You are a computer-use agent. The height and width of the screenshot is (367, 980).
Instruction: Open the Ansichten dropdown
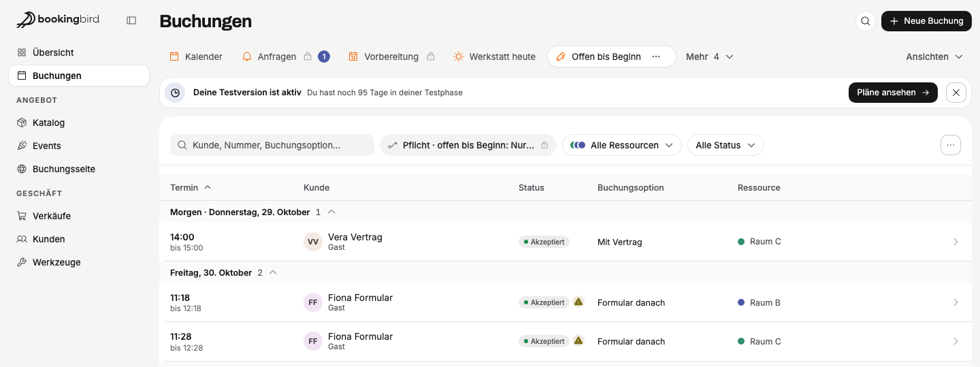click(x=934, y=57)
